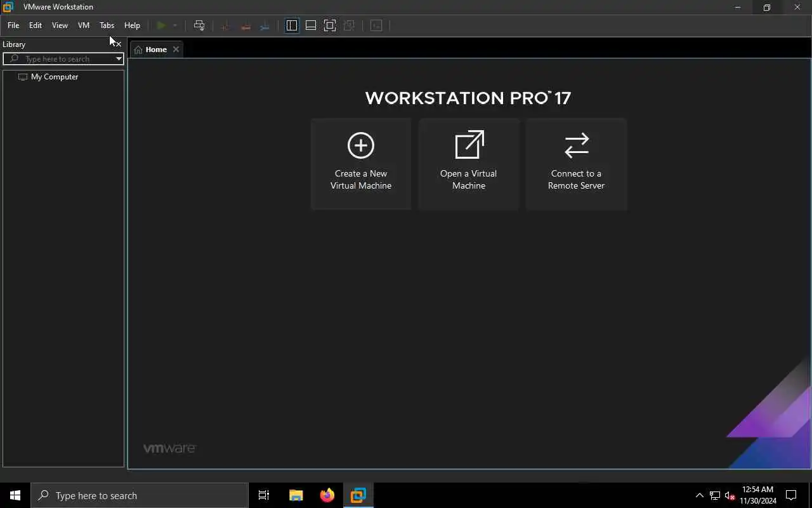
Task: Open the File menu
Action: pyautogui.click(x=13, y=25)
